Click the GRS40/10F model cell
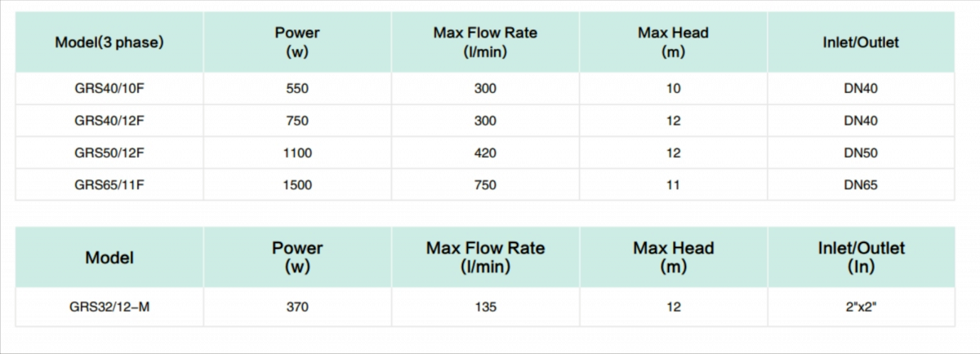This screenshot has width=980, height=354. [x=109, y=88]
